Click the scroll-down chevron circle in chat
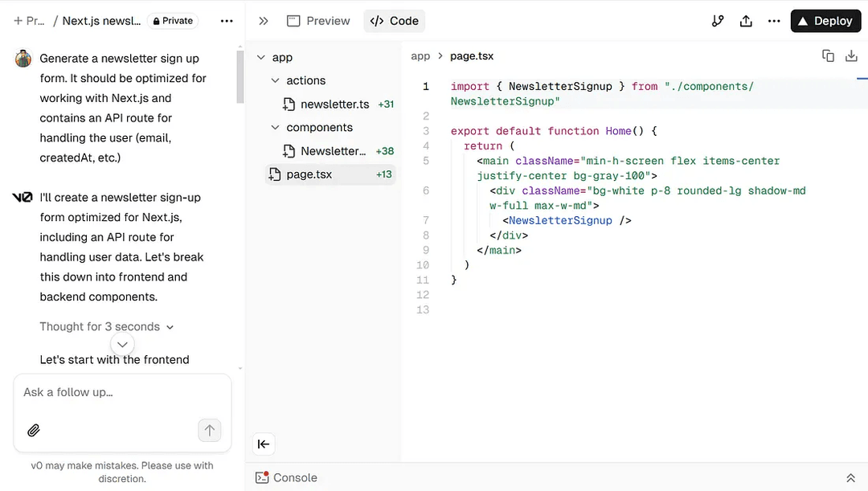Image resolution: width=868 pixels, height=491 pixels. click(x=122, y=344)
